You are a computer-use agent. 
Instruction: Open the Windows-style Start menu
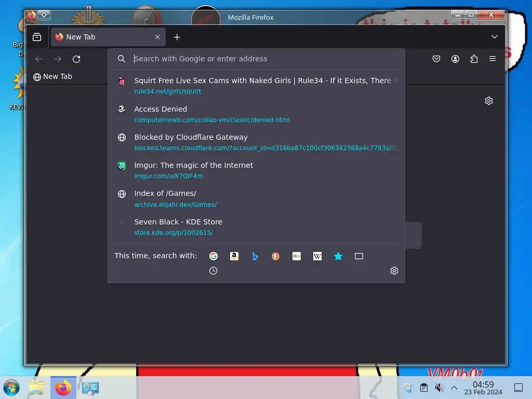coord(11,388)
